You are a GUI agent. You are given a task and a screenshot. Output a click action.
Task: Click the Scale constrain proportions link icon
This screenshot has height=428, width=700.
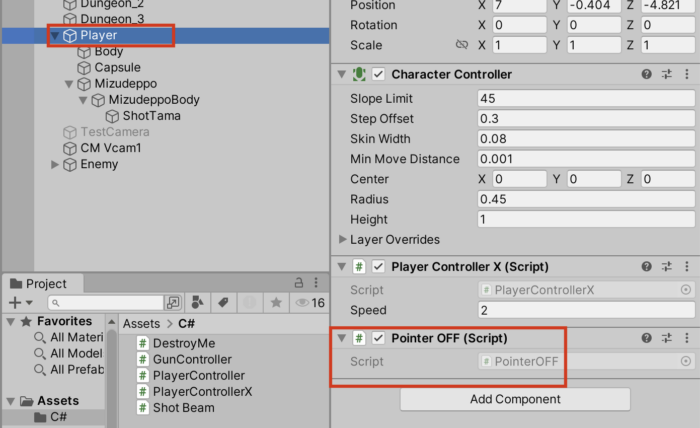click(461, 46)
